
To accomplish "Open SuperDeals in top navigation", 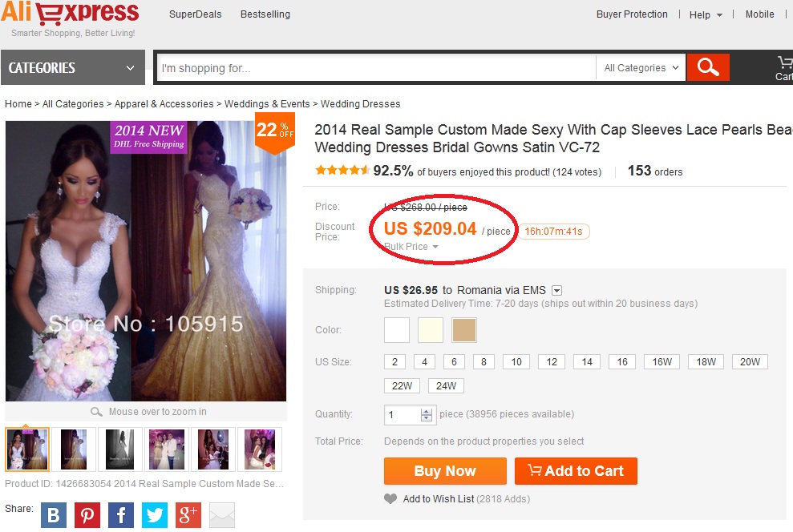I will coord(195,14).
